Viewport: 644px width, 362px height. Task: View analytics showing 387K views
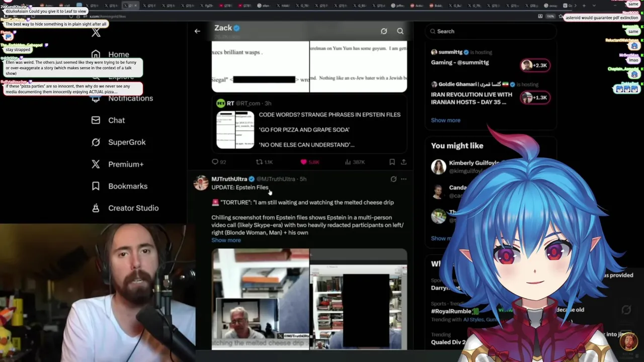pos(355,162)
